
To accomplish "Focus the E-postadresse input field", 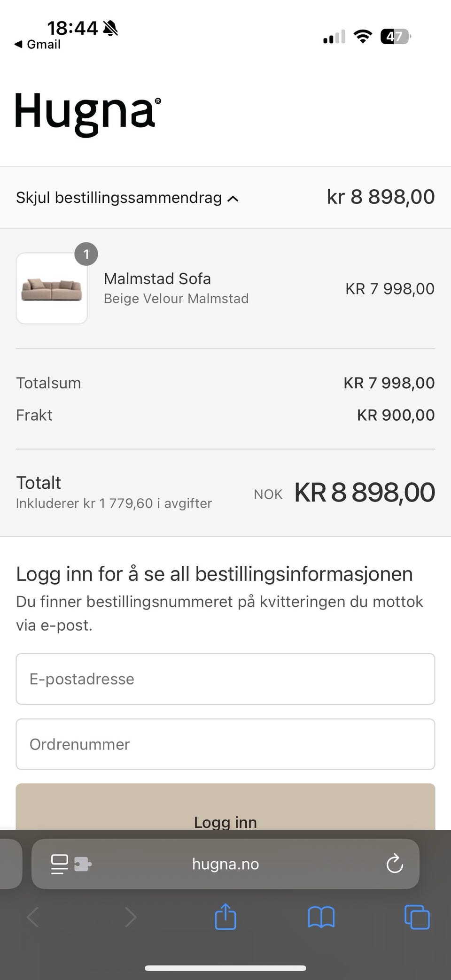I will 225,679.
